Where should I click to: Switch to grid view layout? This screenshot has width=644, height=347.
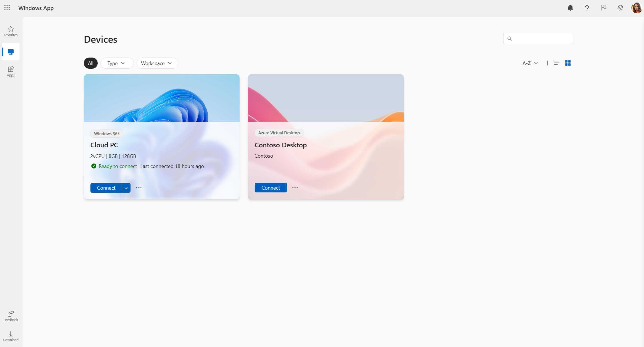click(568, 63)
